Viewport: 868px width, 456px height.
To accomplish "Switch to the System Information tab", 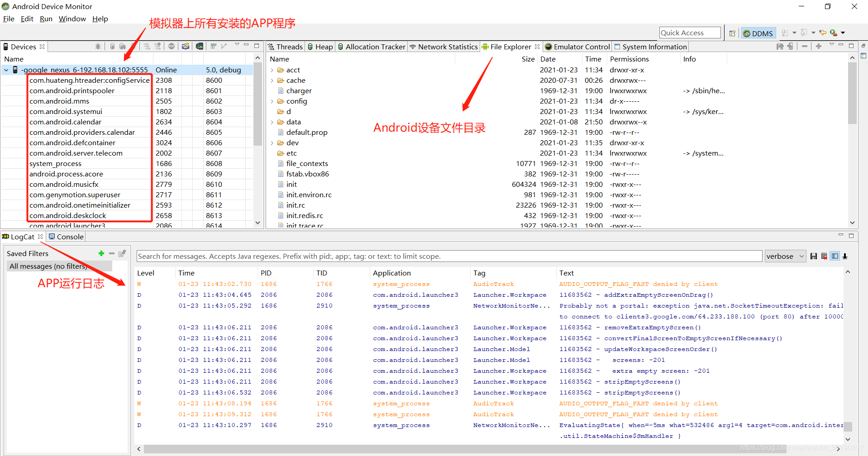I will pyautogui.click(x=650, y=47).
